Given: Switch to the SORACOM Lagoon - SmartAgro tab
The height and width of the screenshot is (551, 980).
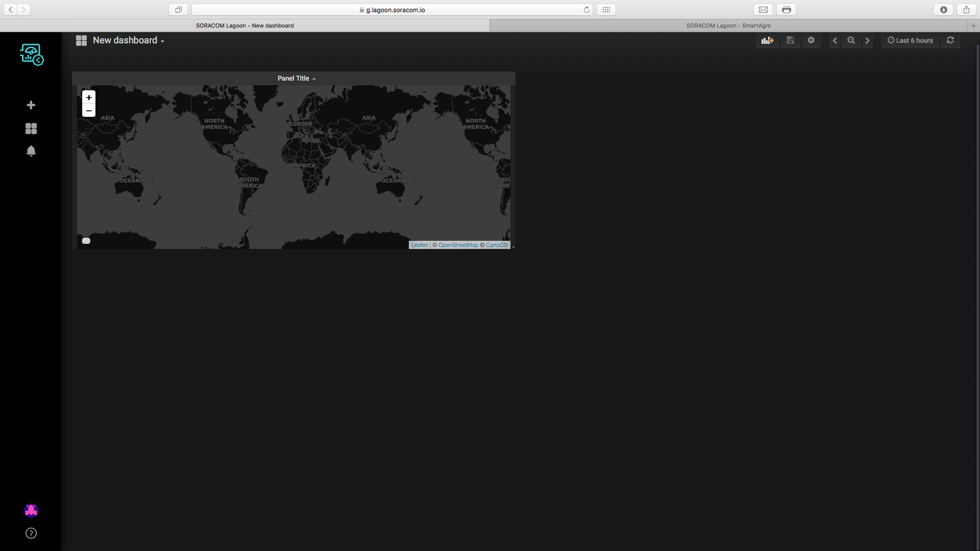Looking at the screenshot, I should (x=728, y=26).
